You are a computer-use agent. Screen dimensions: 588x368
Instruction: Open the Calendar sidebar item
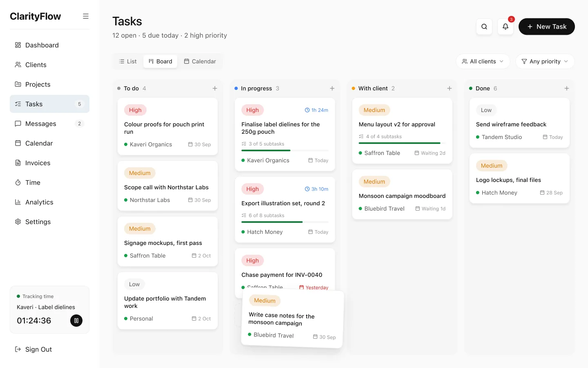pyautogui.click(x=49, y=143)
